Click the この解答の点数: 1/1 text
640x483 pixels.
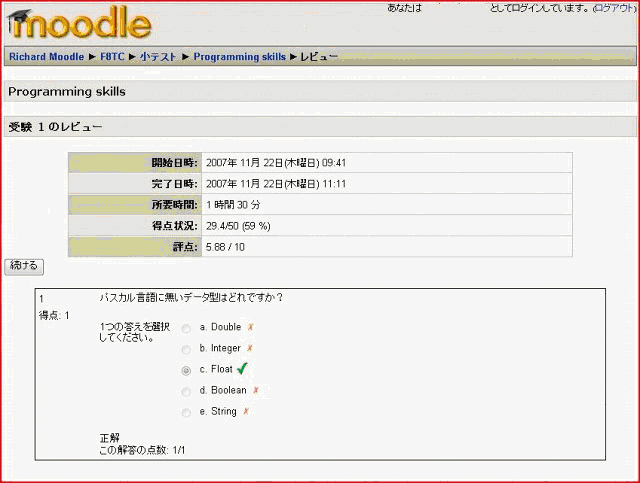coord(142,450)
